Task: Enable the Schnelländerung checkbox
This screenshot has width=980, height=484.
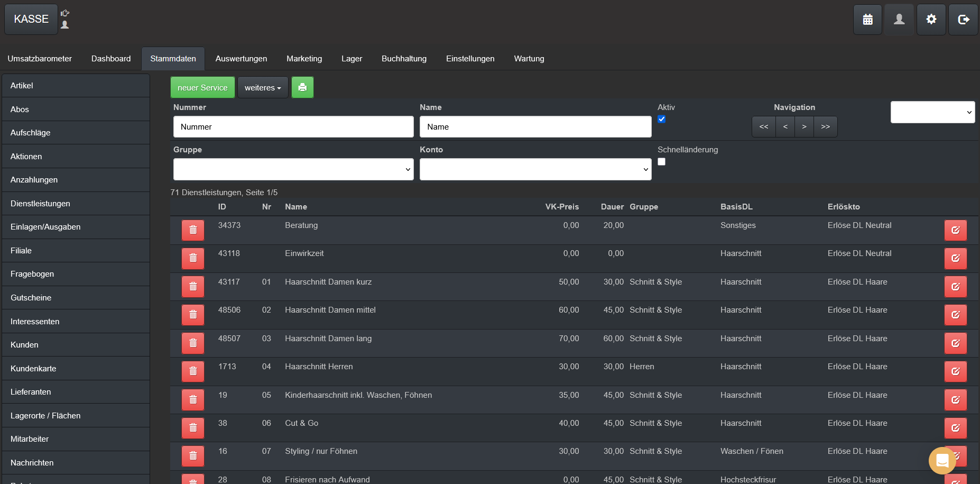Action: tap(662, 162)
